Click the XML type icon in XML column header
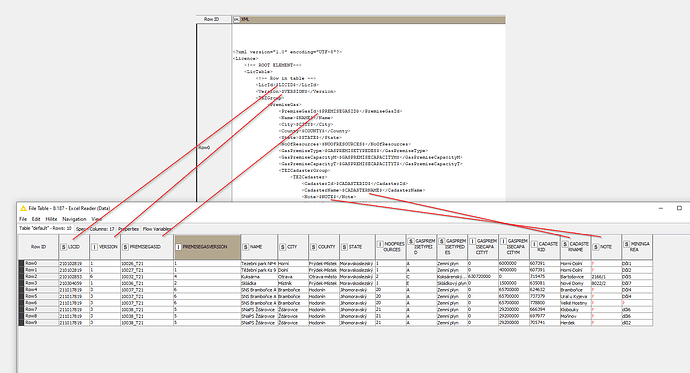The width and height of the screenshot is (690, 373). [x=236, y=19]
